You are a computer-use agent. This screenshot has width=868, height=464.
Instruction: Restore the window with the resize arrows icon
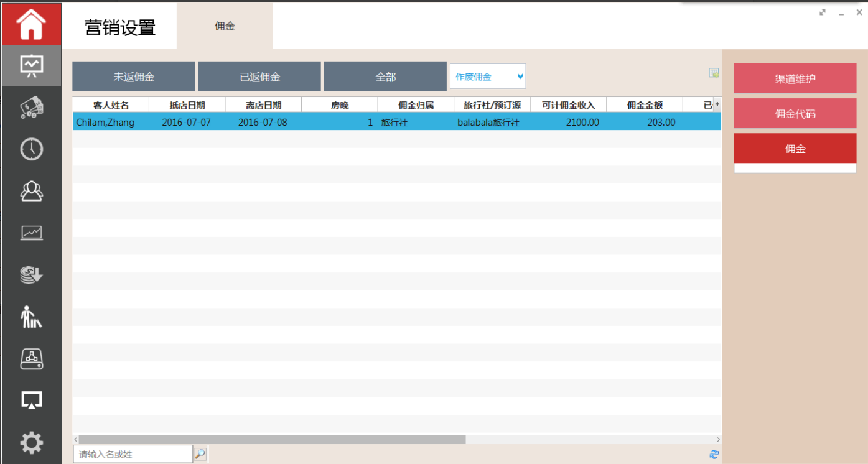[x=823, y=12]
